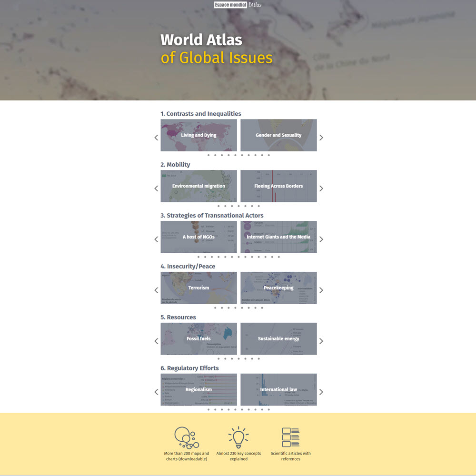476x476 pixels.
Task: Click the 'of Global Issues' subtitle
Action: 217,58
